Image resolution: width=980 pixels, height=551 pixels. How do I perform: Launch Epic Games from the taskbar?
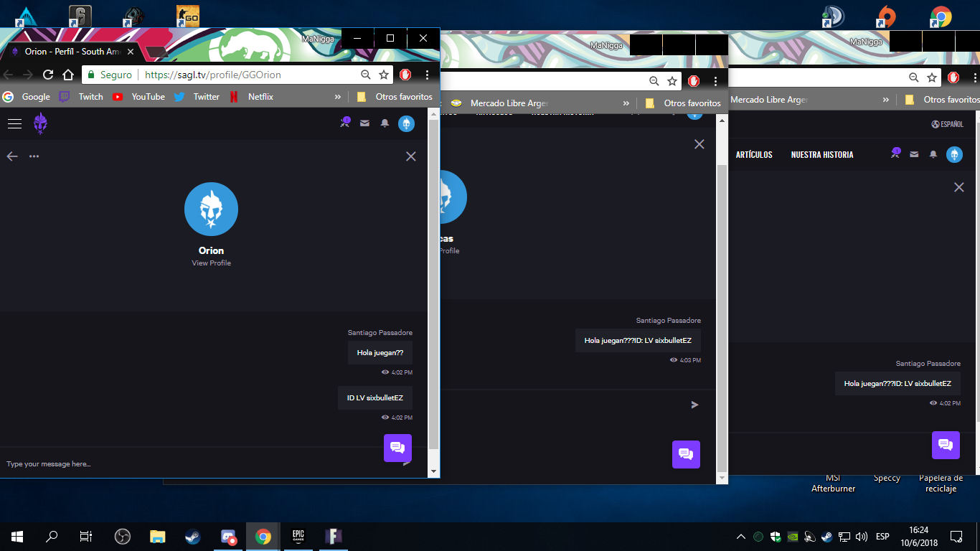298,537
